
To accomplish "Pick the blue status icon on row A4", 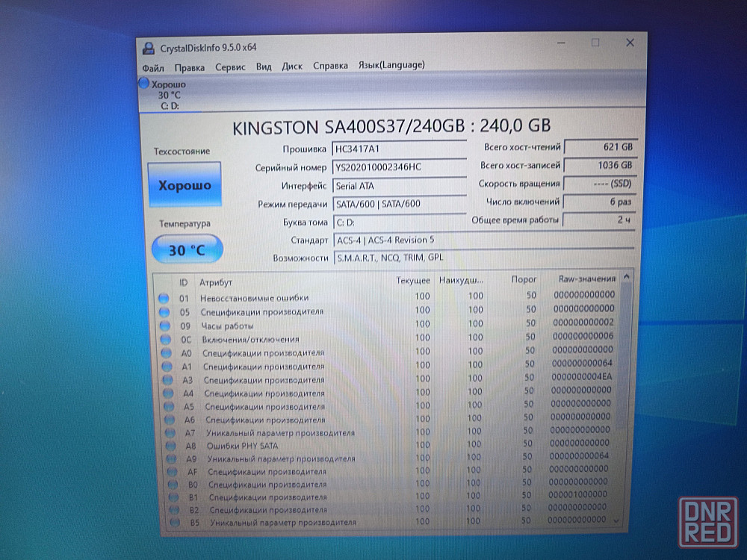I will [168, 393].
